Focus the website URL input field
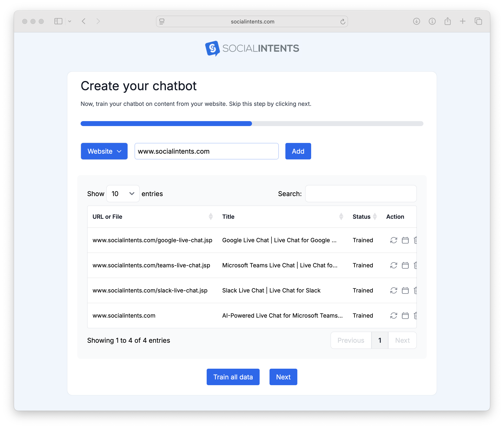Viewport: 504px width, 428px height. [x=207, y=151]
